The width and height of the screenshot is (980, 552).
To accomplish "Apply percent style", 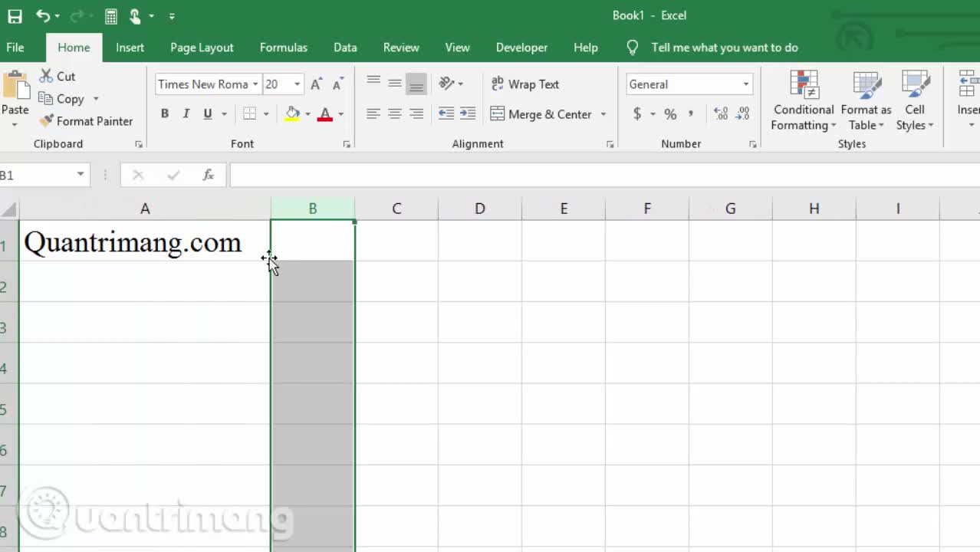I will click(x=670, y=114).
